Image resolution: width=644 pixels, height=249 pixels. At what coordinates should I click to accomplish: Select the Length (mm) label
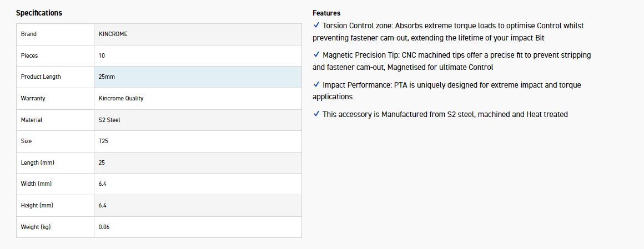(37, 162)
